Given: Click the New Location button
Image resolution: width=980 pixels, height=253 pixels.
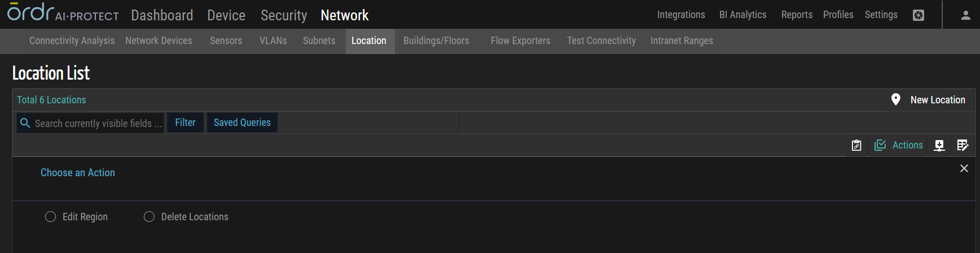Looking at the screenshot, I should (930, 100).
